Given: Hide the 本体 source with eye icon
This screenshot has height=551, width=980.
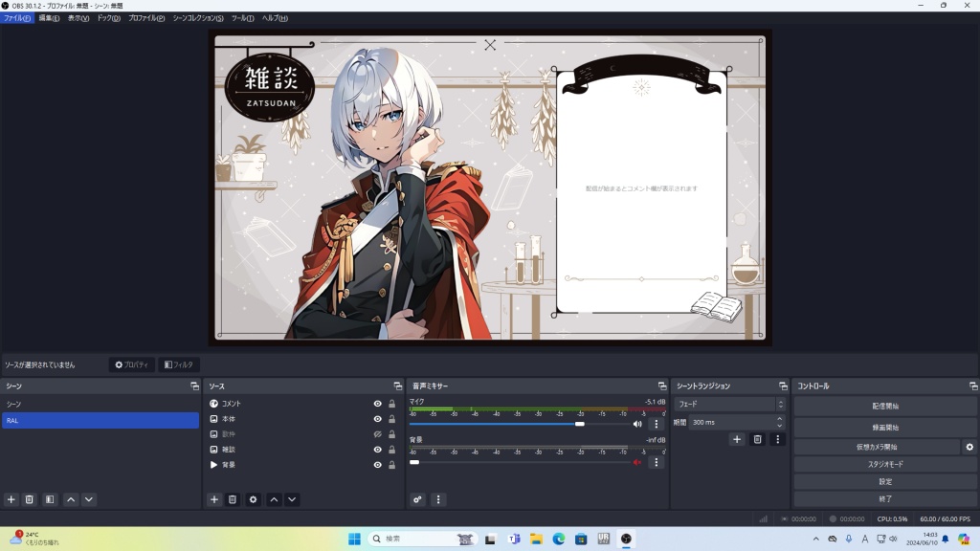Looking at the screenshot, I should click(377, 419).
